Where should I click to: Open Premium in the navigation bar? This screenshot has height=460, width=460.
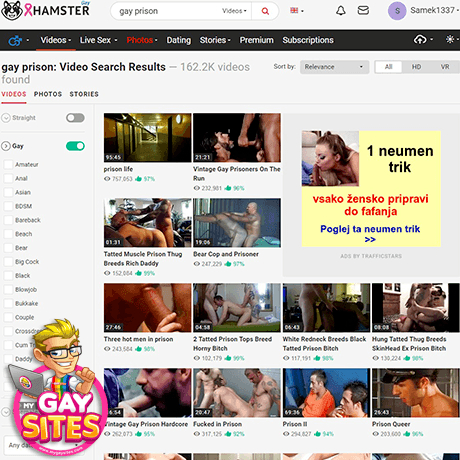coord(256,40)
